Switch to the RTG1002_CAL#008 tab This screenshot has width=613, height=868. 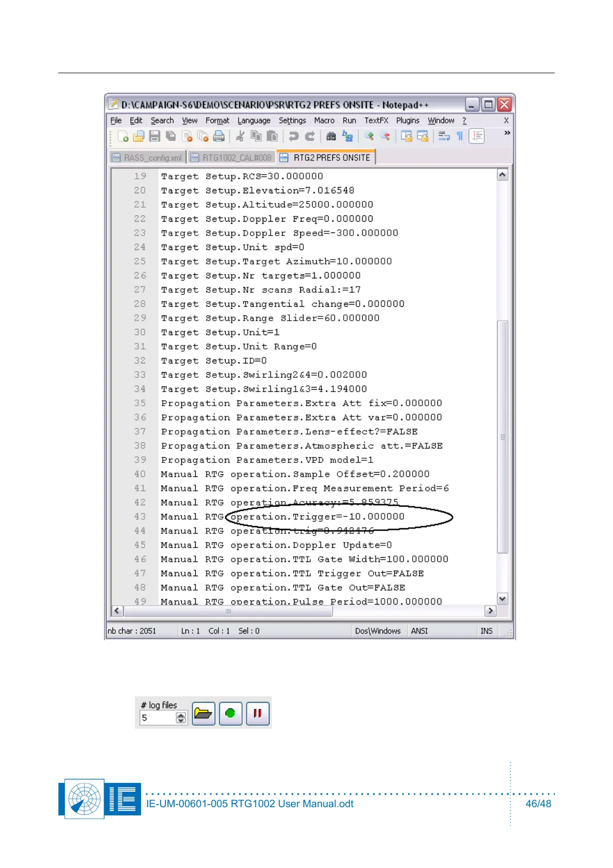(231, 158)
